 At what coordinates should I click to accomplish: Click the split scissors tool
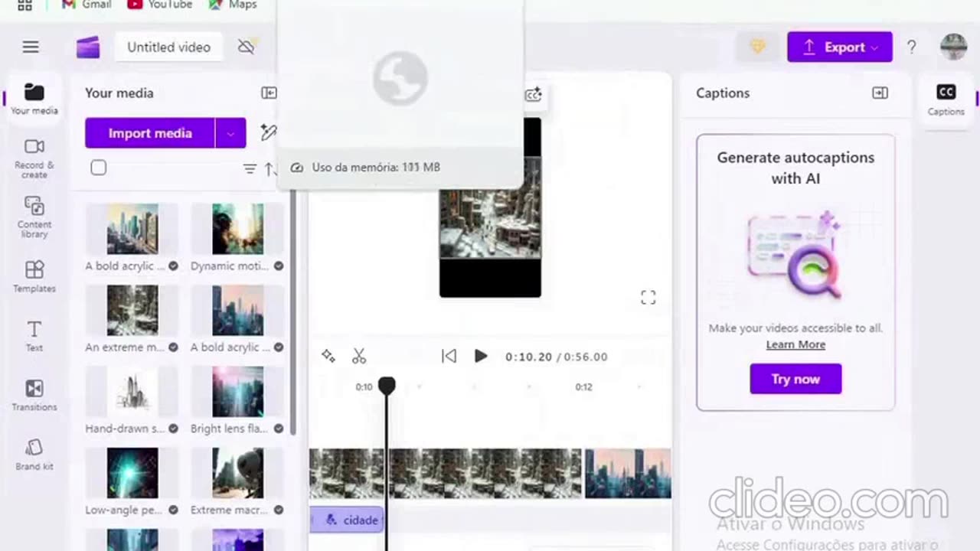[x=359, y=356]
